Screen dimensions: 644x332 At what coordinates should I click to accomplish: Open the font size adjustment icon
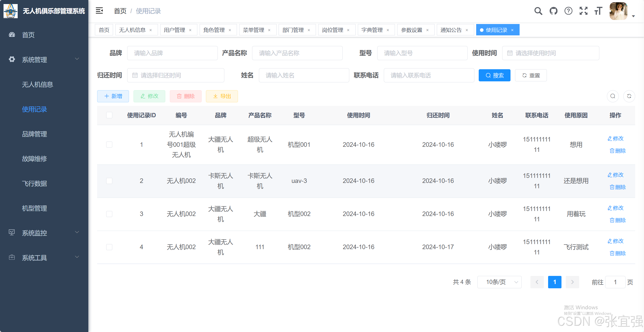[598, 11]
